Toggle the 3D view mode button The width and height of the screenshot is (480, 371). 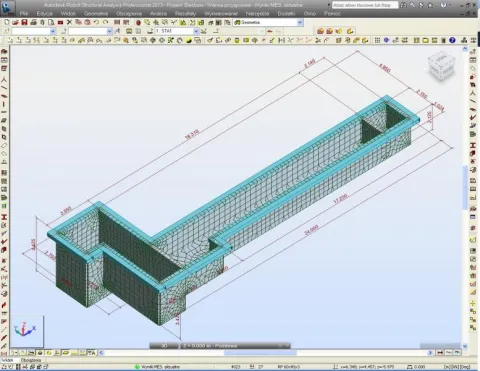(164, 346)
